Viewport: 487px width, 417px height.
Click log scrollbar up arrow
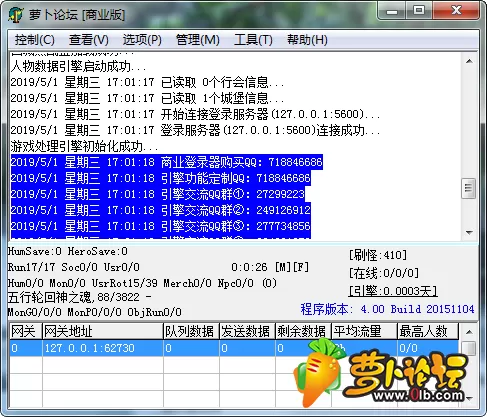(469, 61)
